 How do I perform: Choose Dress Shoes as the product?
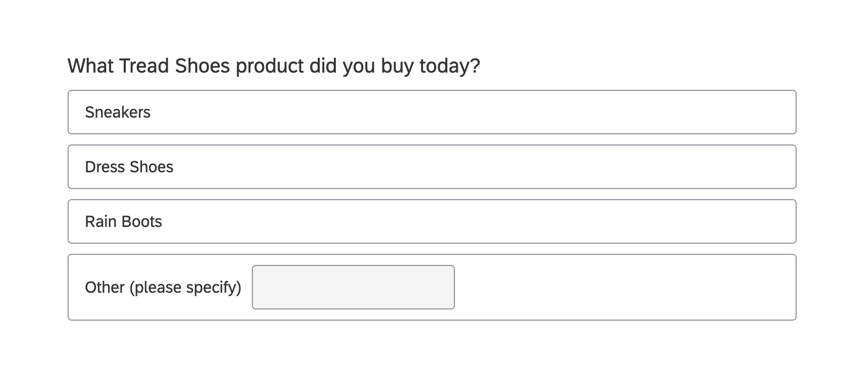coord(432,167)
